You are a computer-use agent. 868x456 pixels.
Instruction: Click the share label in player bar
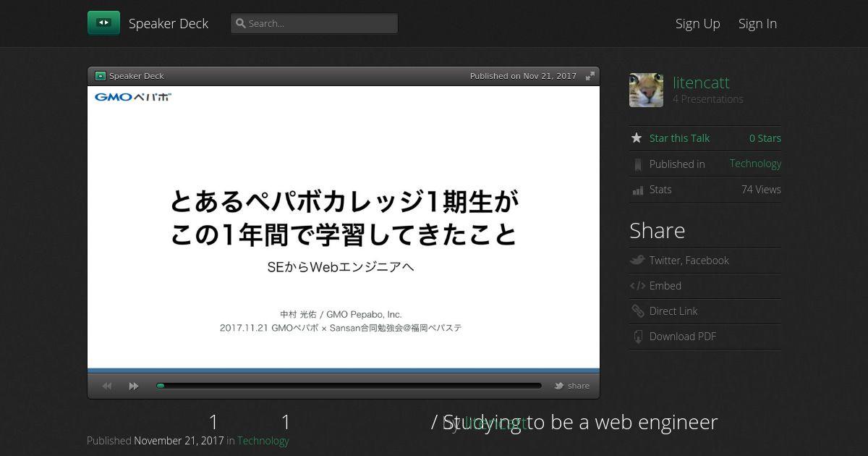579,386
